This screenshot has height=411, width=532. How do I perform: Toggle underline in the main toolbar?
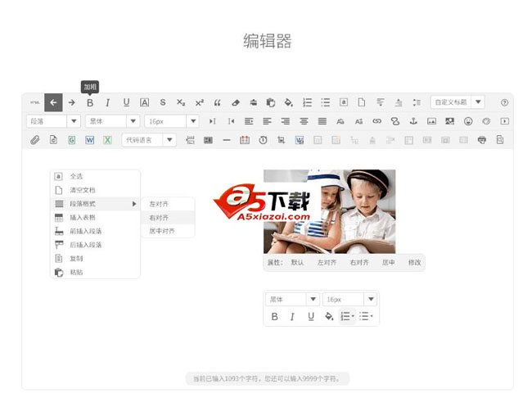coord(126,102)
